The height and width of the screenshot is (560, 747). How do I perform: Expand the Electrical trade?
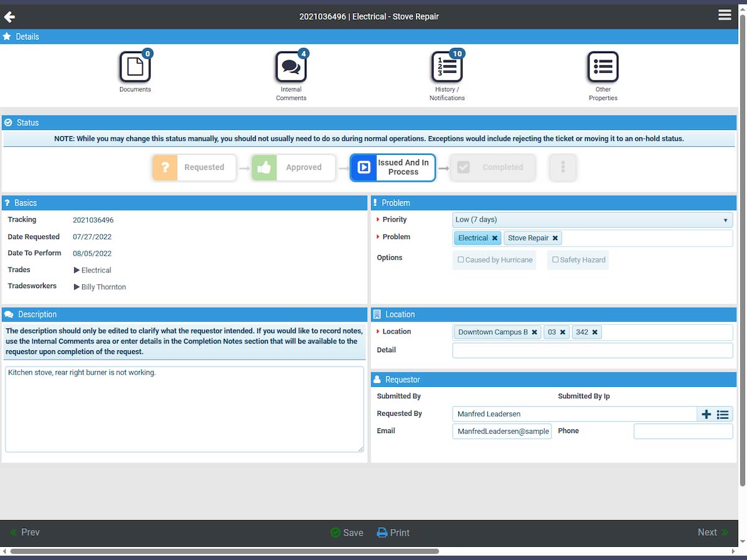tap(77, 270)
